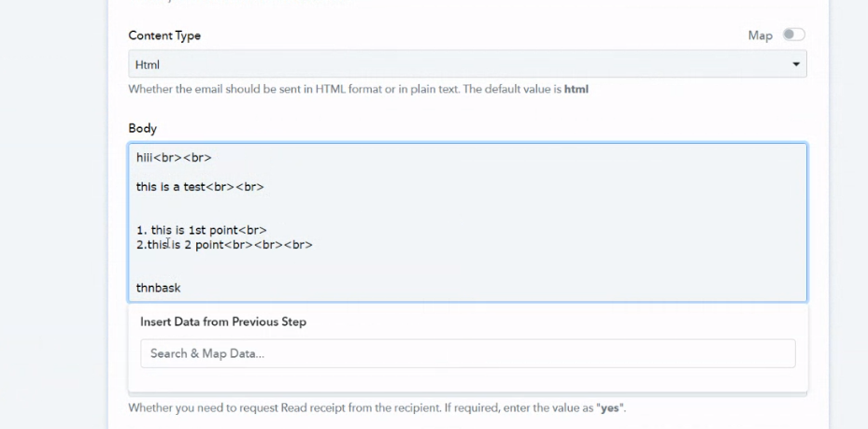Click the <br><br> tags after 'a test'
Screen dimensions: 868x429
coord(235,187)
